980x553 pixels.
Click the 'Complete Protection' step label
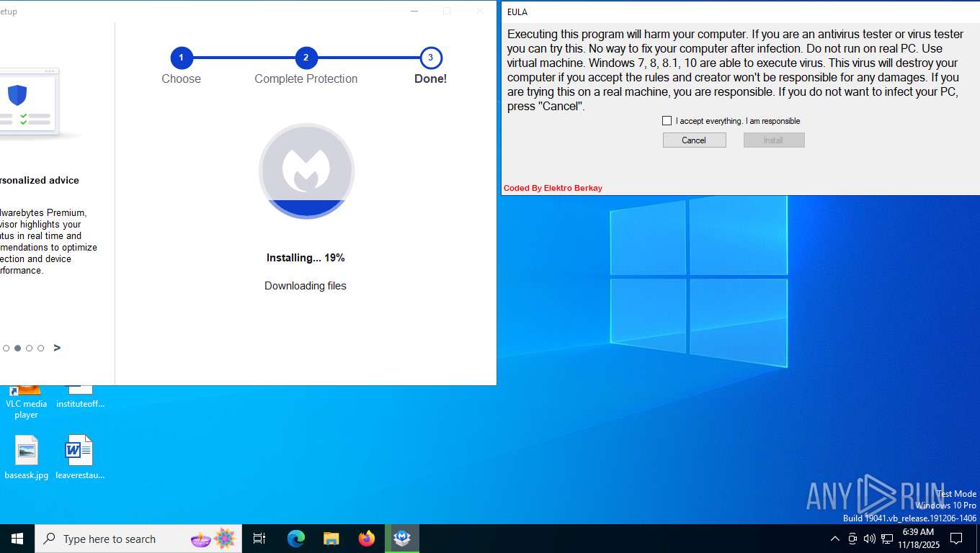pos(306,79)
